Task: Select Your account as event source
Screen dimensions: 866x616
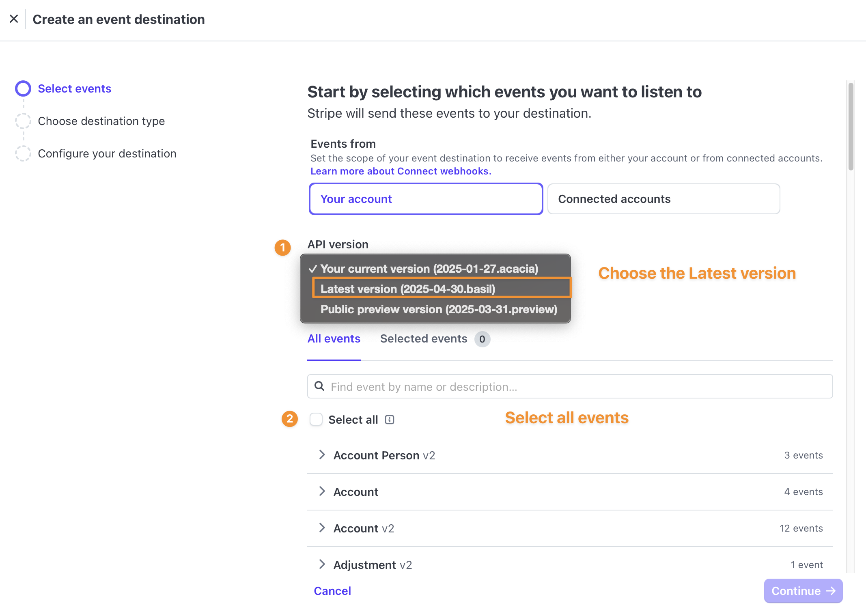Action: point(426,199)
